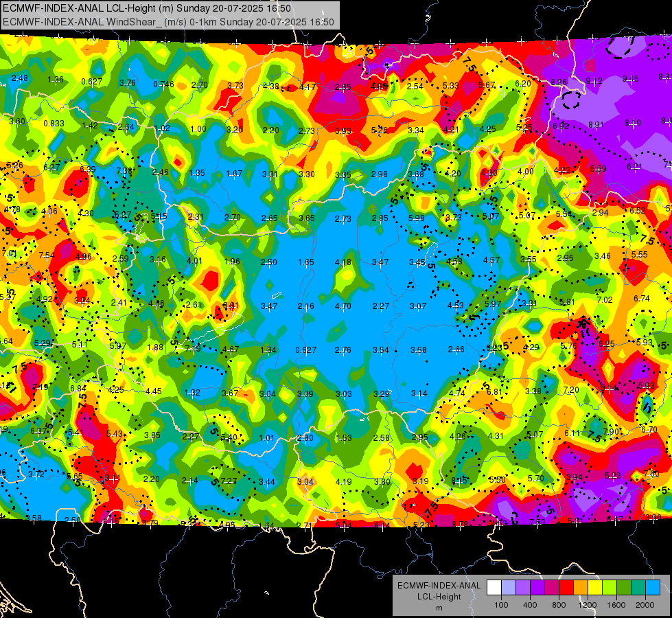The width and height of the screenshot is (672, 618).
Task: Click the wind shear value 5.98
Action: coord(416,218)
